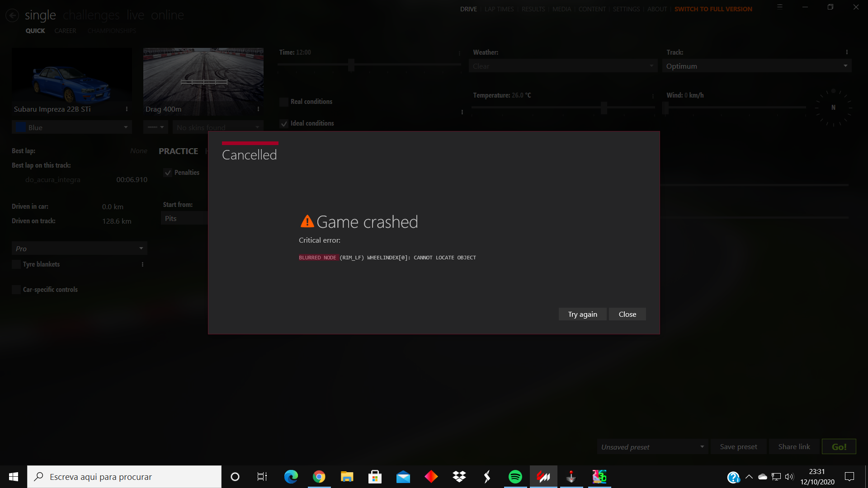Select the Subaru Impreza 22B STi thumbnail
868x488 pixels.
[72, 81]
